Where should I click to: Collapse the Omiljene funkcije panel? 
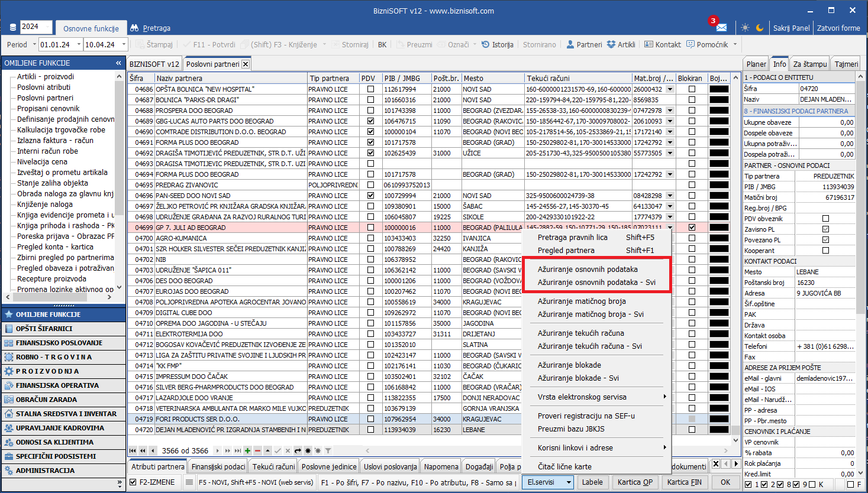(118, 63)
